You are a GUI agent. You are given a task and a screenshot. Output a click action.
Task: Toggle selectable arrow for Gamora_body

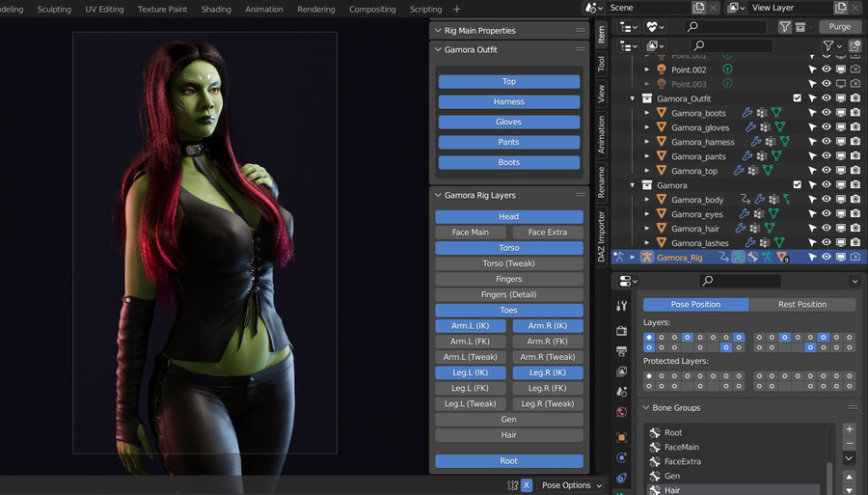click(x=811, y=199)
